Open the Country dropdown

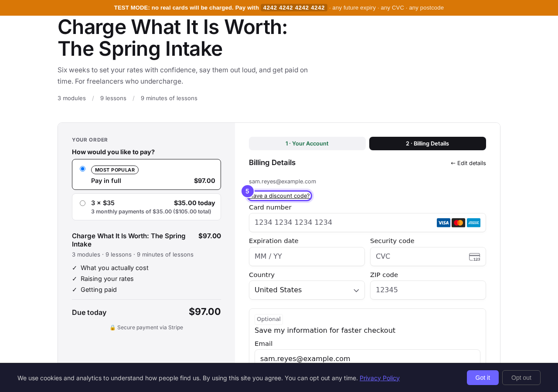click(307, 290)
